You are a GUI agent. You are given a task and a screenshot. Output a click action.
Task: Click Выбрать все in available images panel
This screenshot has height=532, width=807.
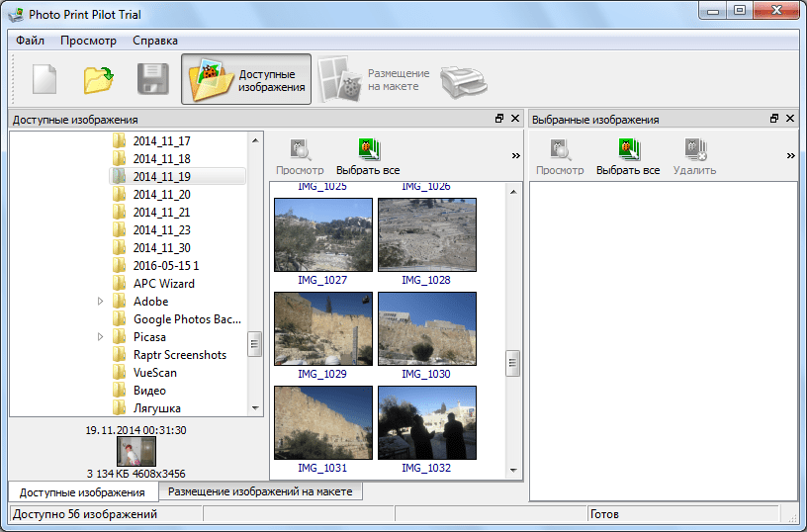[x=368, y=157]
